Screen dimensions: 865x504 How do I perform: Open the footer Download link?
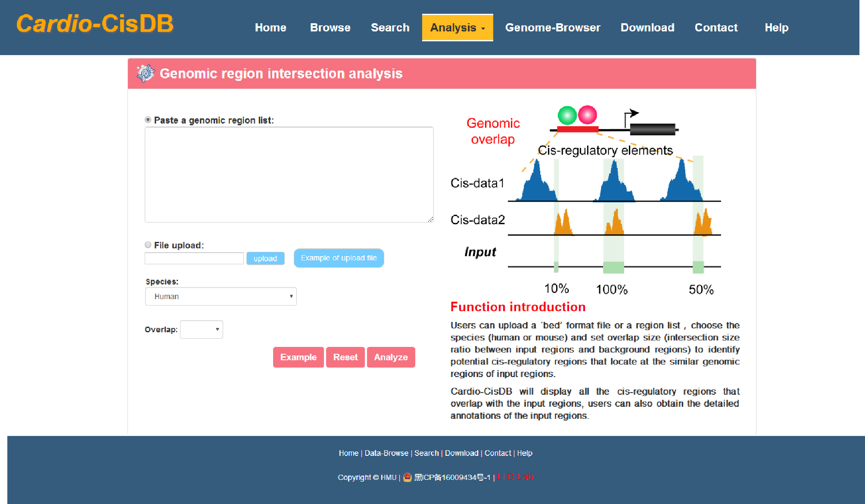point(461,453)
